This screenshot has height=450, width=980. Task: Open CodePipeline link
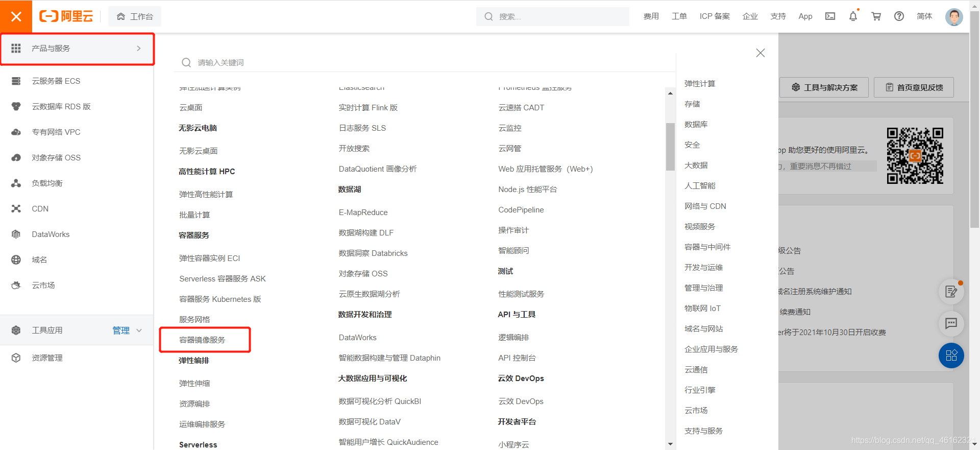pos(521,210)
